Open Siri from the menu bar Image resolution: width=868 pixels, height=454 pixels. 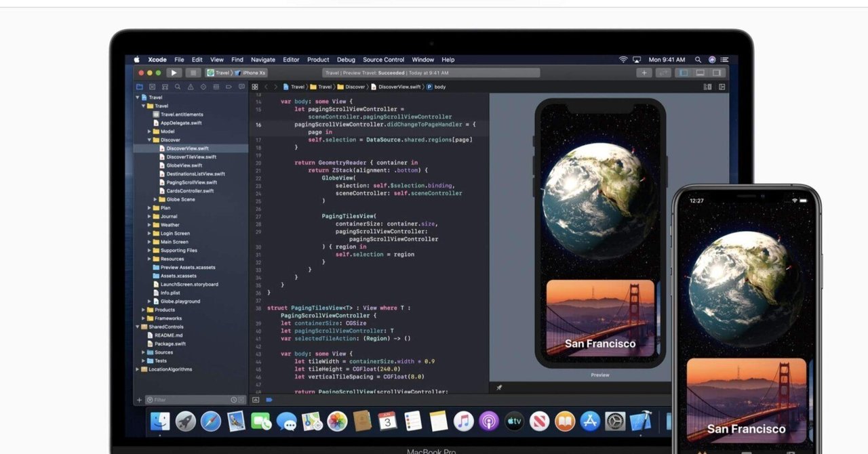click(712, 60)
